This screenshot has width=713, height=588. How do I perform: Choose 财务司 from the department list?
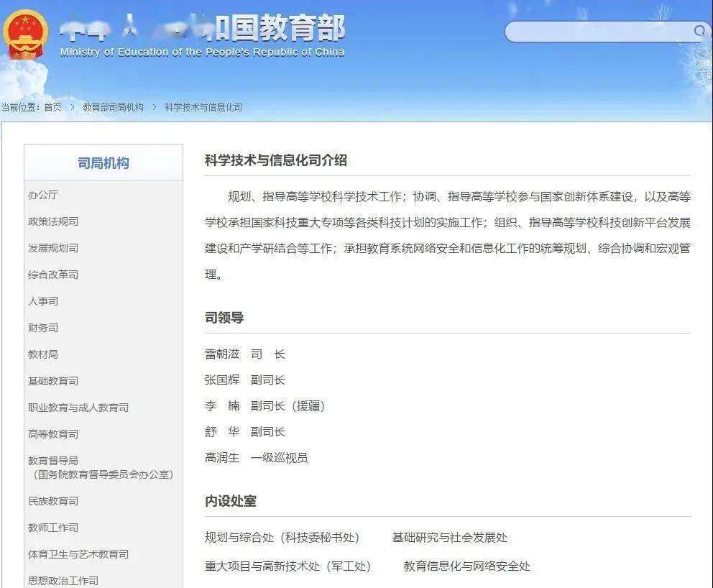(43, 328)
